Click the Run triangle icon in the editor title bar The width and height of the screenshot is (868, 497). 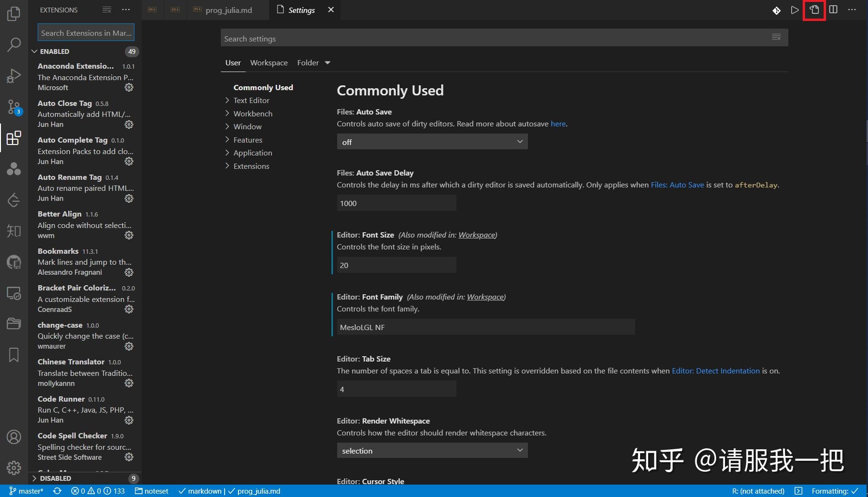coord(795,10)
